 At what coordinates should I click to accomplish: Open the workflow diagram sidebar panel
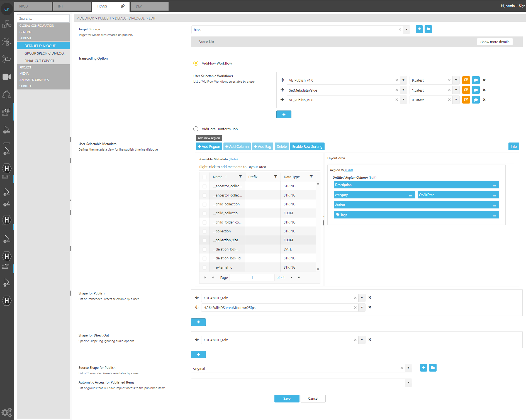pyautogui.click(x=7, y=59)
